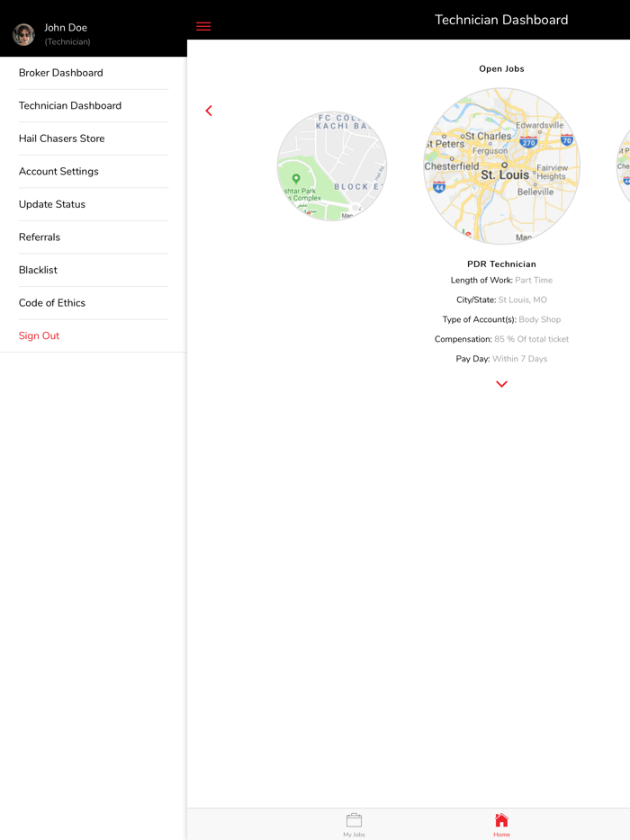Click John Doe's profile avatar
Viewport: 630px width, 840px height.
point(23,34)
